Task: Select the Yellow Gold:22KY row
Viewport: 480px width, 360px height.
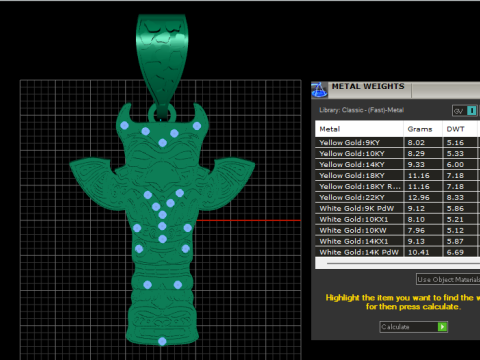Action: pos(397,198)
